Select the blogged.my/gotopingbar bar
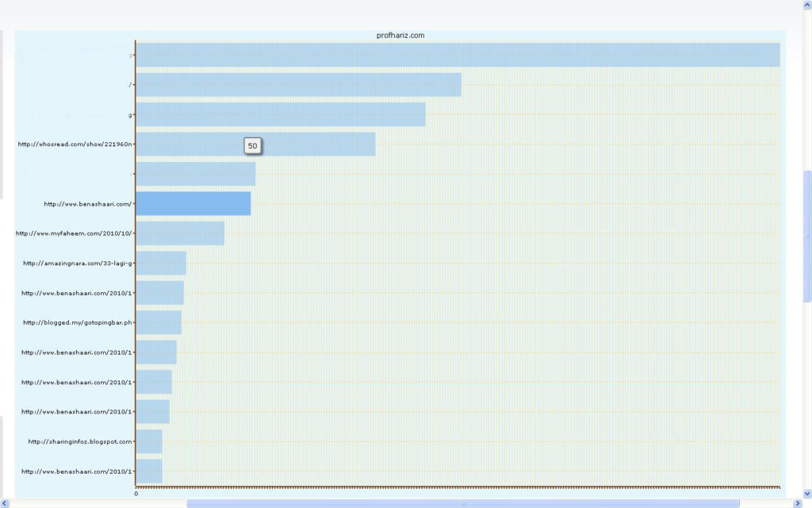The height and width of the screenshot is (508, 812). tap(159, 322)
